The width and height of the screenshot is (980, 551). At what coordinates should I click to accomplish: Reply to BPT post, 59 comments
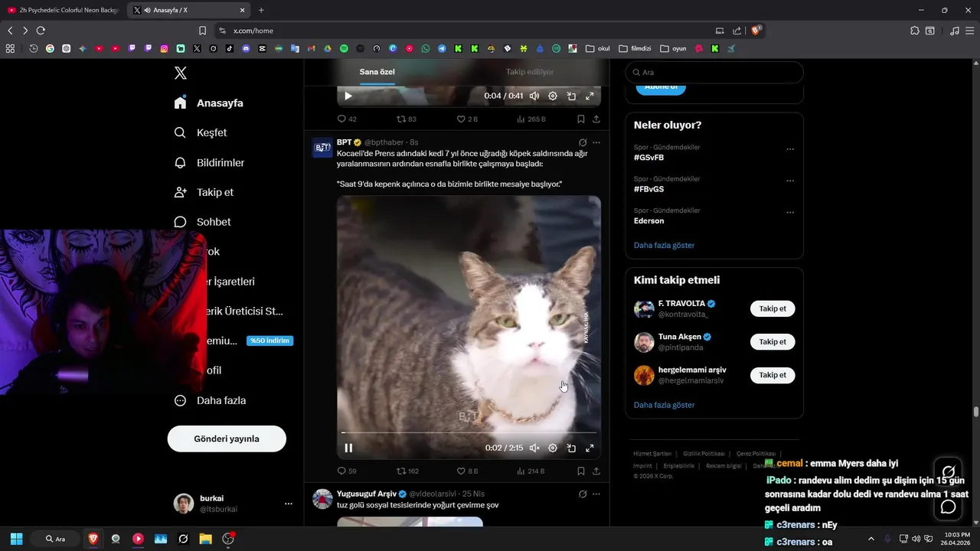click(347, 471)
